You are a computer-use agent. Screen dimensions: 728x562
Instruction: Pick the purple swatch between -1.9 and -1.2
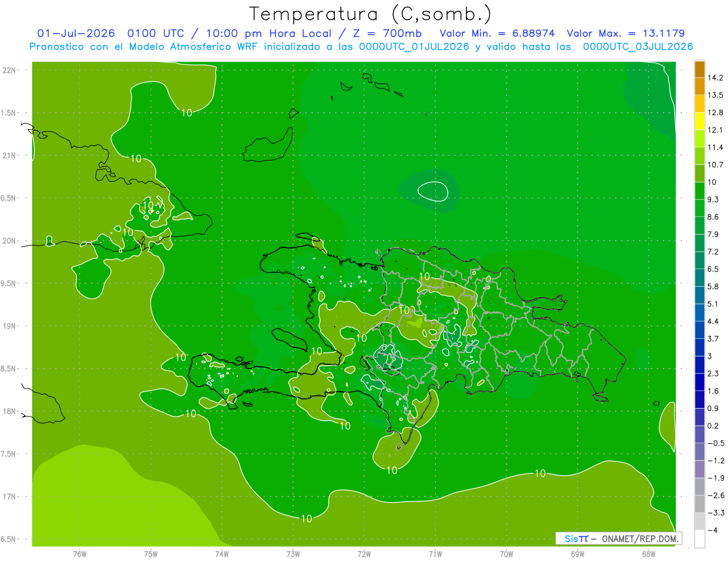tap(699, 469)
